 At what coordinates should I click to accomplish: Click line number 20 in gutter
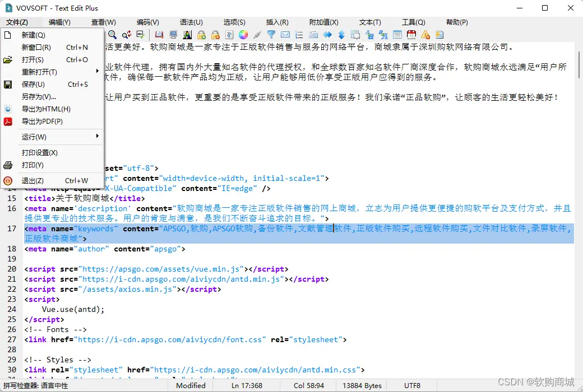pos(12,269)
